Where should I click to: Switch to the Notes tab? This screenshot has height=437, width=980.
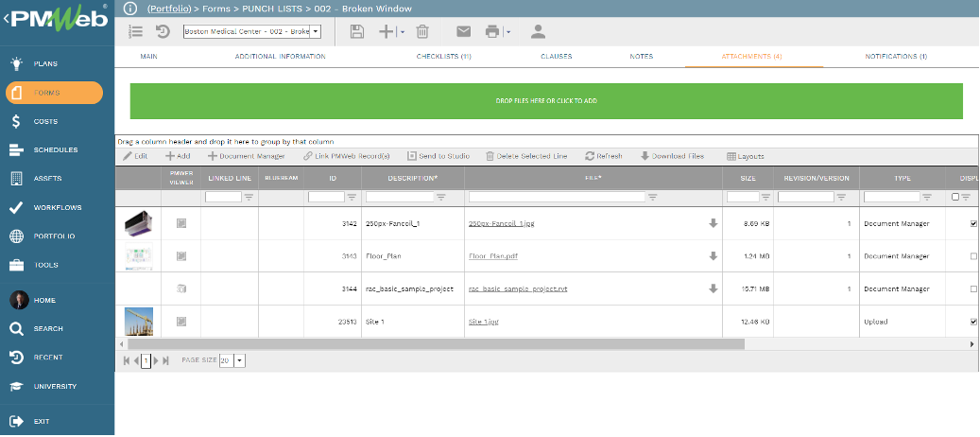point(642,56)
